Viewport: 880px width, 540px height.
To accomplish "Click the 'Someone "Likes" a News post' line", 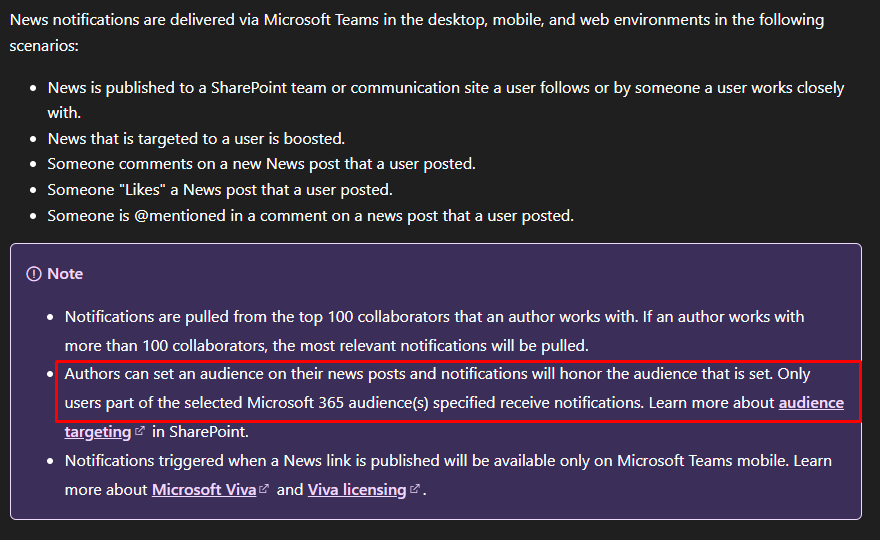I will pyautogui.click(x=220, y=190).
